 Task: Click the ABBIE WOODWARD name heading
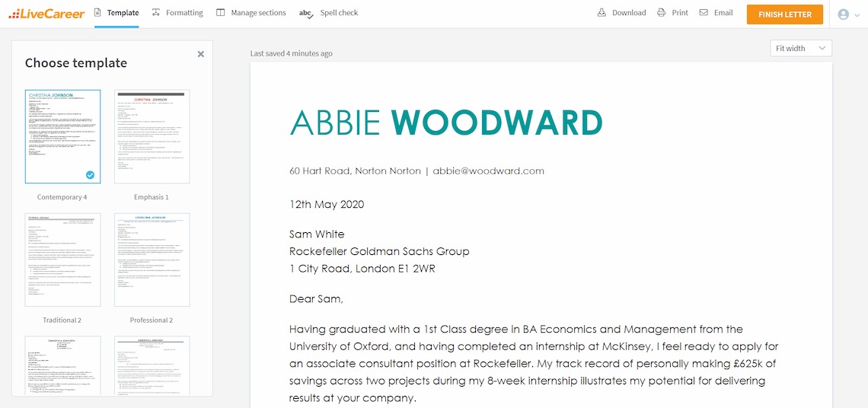click(x=446, y=123)
